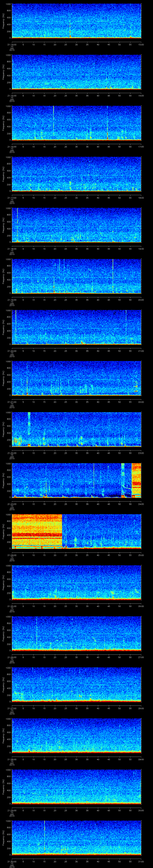Image resolution: width=153 pixels, height=868 pixels.
Task: Select the "21:22:00" start time label
Action: [12, 453]
